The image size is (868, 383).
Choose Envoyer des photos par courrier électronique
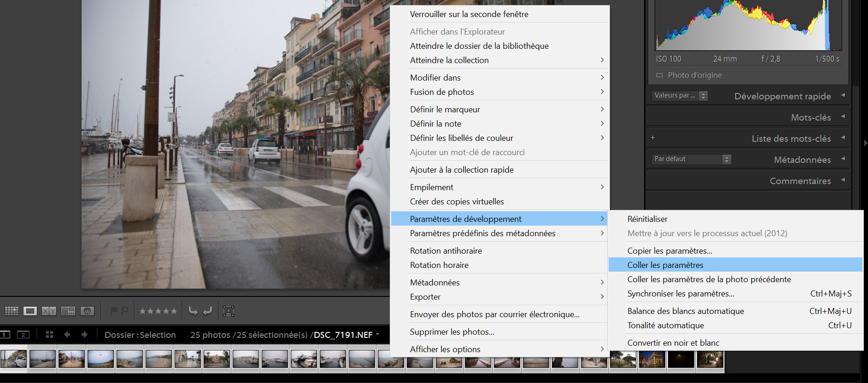(500, 314)
